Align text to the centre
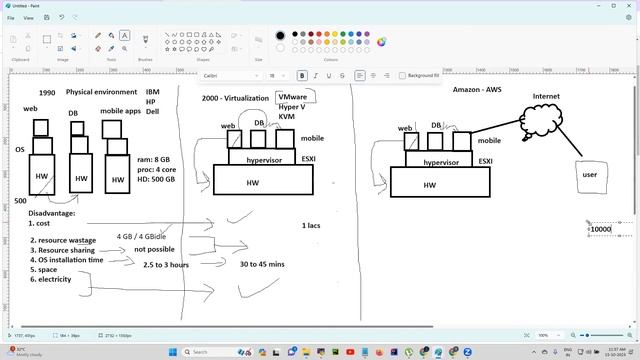 click(373, 76)
